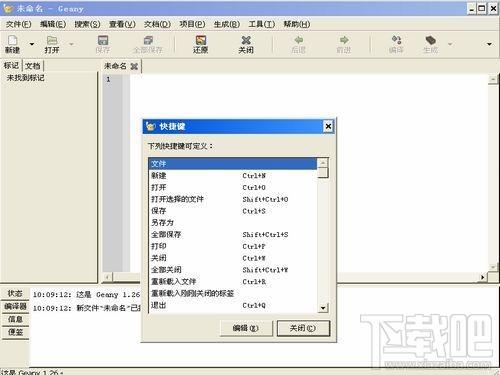Click the editor horizontal scrollbar right arrow
This screenshot has height=375, width=500.
(483, 277)
